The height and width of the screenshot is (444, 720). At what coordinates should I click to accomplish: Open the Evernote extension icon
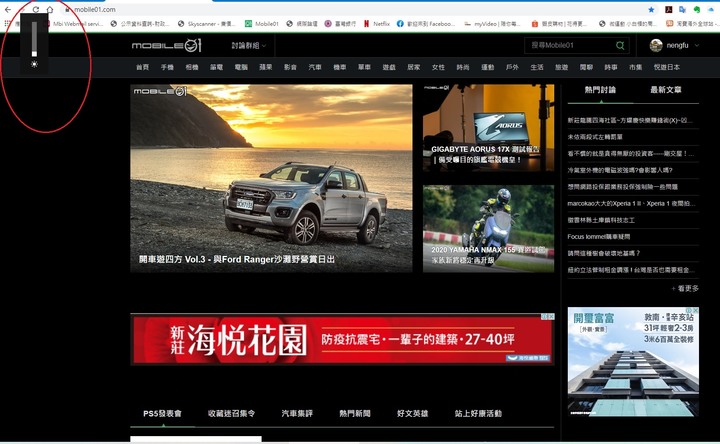point(697,9)
